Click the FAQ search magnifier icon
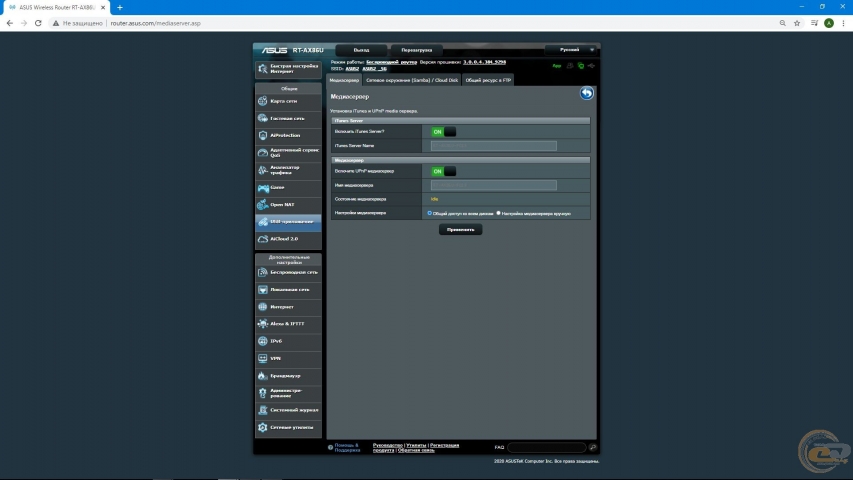This screenshot has width=853, height=480. pos(592,447)
